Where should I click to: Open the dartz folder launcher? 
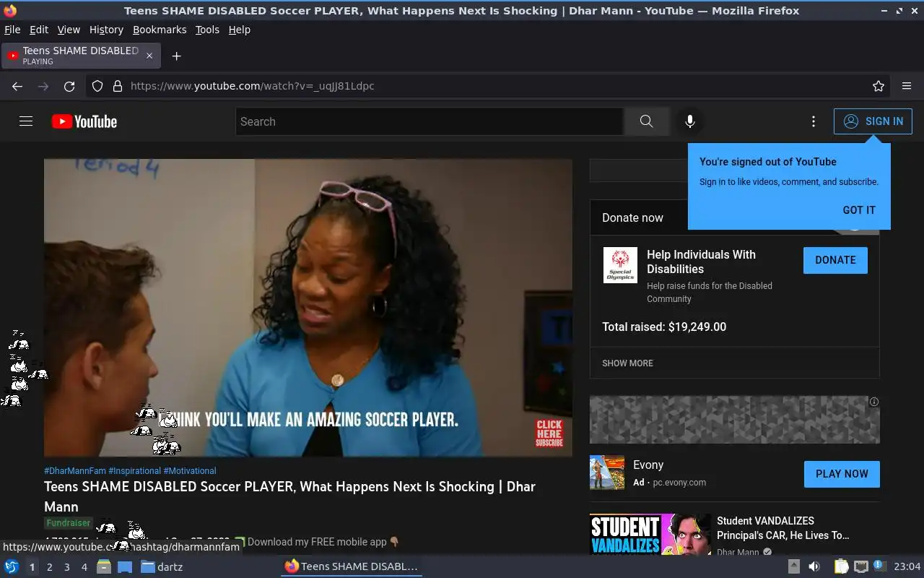tap(162, 566)
